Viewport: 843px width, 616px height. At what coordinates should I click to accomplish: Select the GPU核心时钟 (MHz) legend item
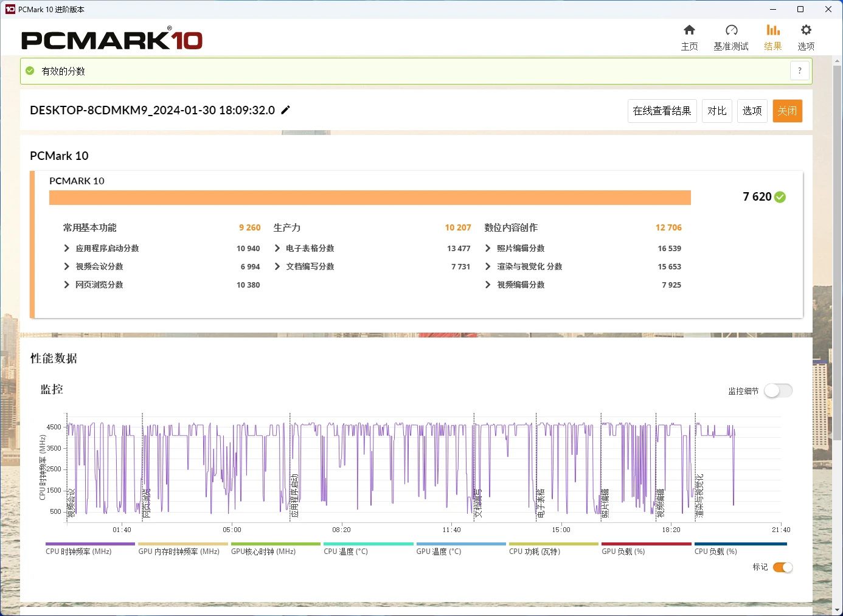(276, 549)
